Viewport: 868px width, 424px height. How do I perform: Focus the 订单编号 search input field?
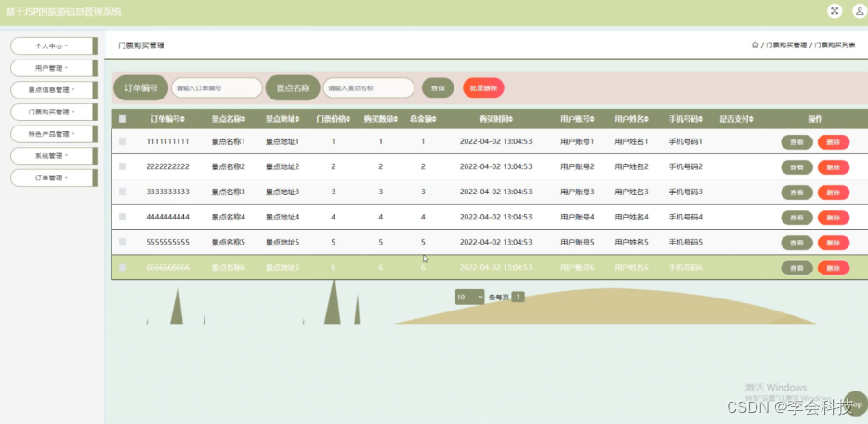(x=217, y=88)
